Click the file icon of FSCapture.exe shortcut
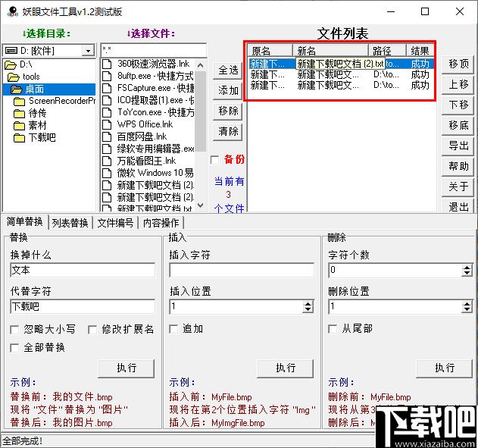 pos(107,88)
